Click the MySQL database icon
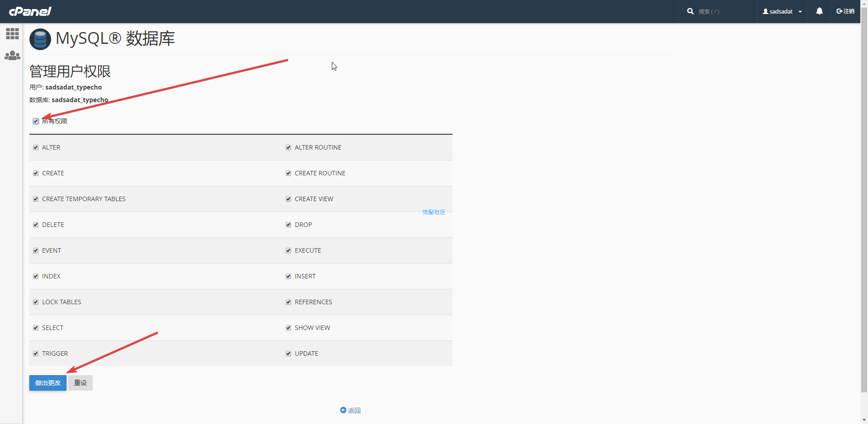Image resolution: width=868 pixels, height=424 pixels. 40,39
